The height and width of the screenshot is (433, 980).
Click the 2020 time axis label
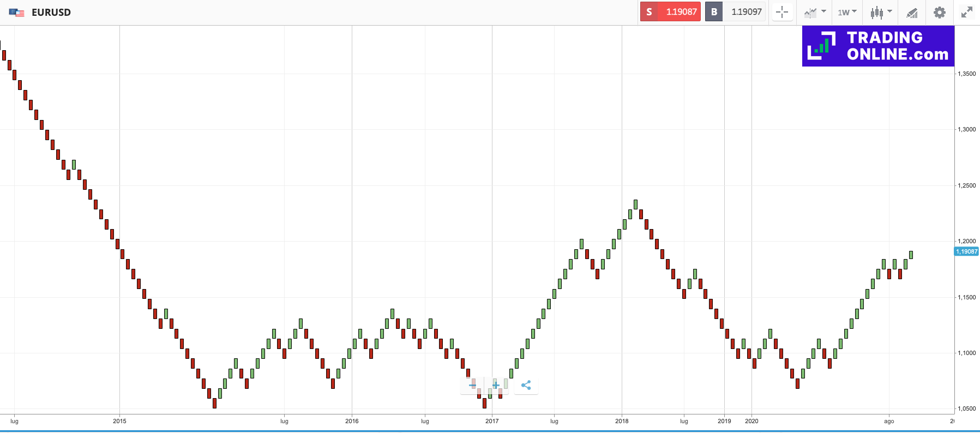click(x=751, y=421)
